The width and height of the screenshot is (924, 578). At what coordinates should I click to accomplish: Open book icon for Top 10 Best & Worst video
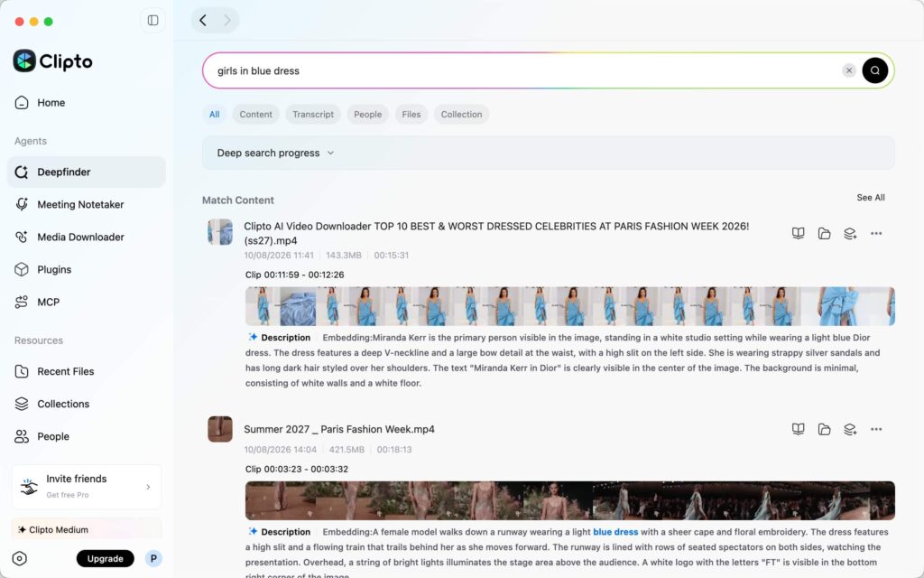798,234
